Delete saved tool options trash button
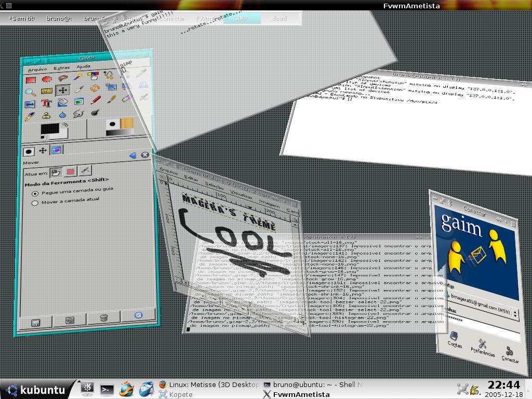532x399 pixels. coord(104,317)
